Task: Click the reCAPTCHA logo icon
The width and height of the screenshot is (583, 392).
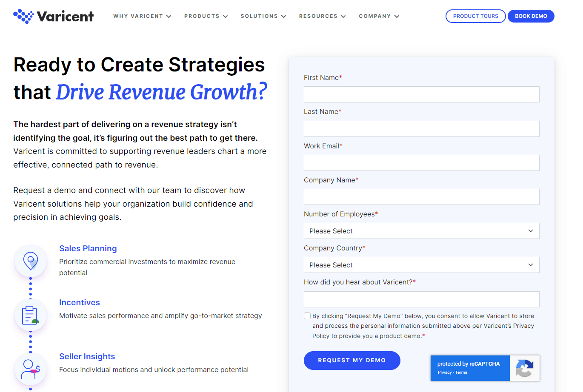Action: click(x=524, y=368)
